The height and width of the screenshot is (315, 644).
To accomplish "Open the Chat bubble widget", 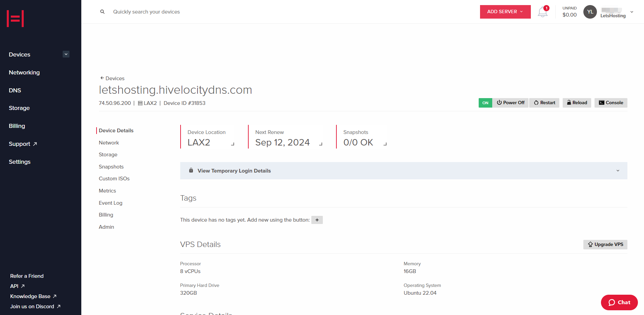I will (x=619, y=302).
